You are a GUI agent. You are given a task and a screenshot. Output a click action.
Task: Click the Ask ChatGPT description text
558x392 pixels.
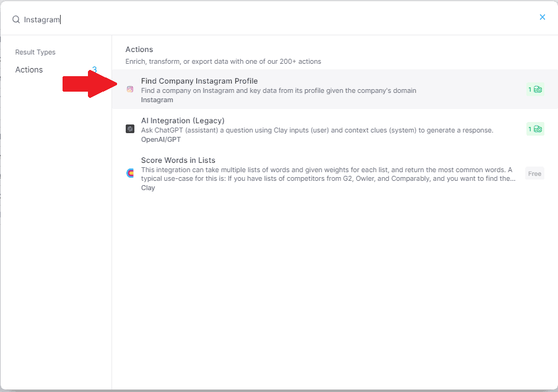(x=316, y=130)
